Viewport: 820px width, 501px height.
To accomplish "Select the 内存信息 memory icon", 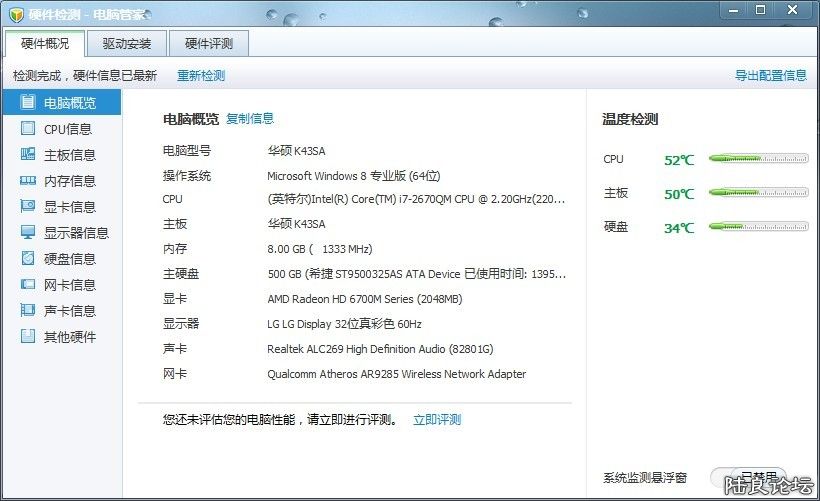I will click(x=28, y=181).
